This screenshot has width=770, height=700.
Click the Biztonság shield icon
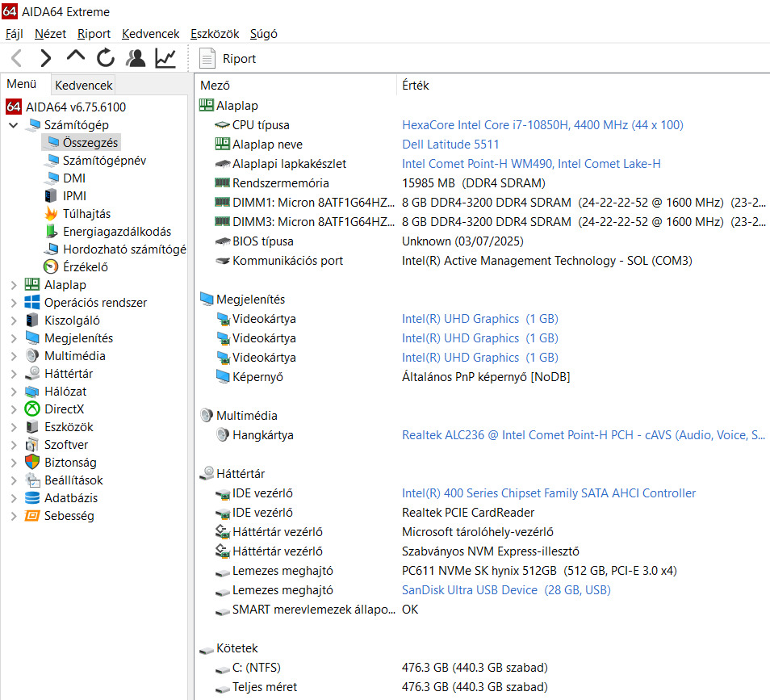[x=32, y=462]
